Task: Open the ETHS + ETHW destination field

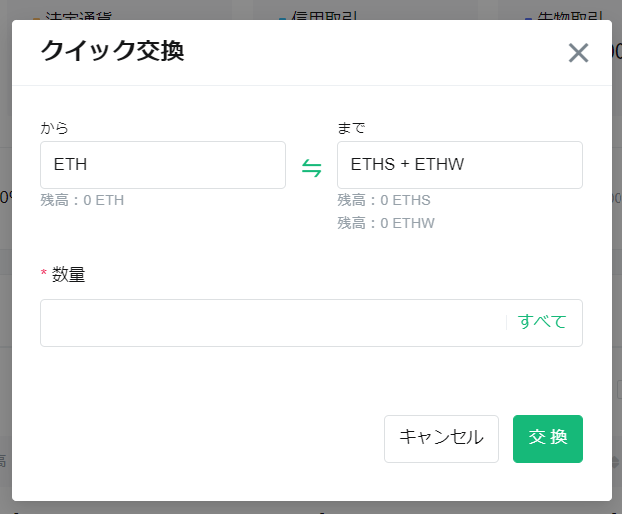Action: pos(459,165)
